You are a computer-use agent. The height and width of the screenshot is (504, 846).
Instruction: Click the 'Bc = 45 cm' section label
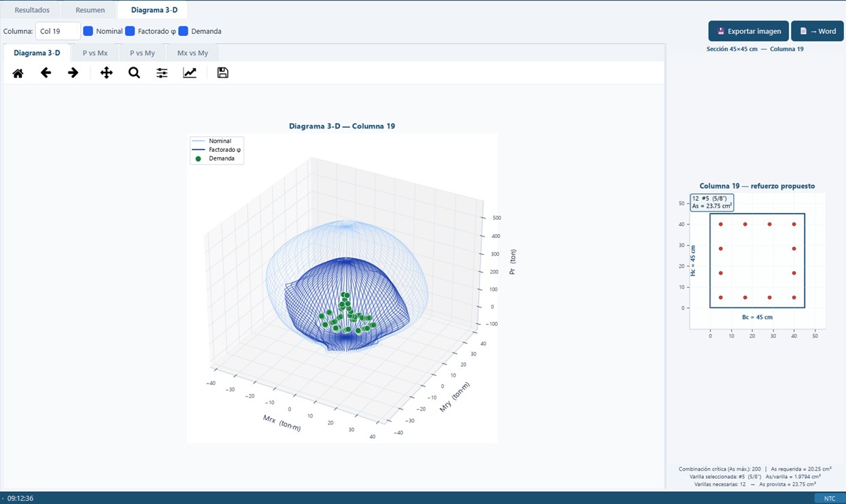coord(757,317)
